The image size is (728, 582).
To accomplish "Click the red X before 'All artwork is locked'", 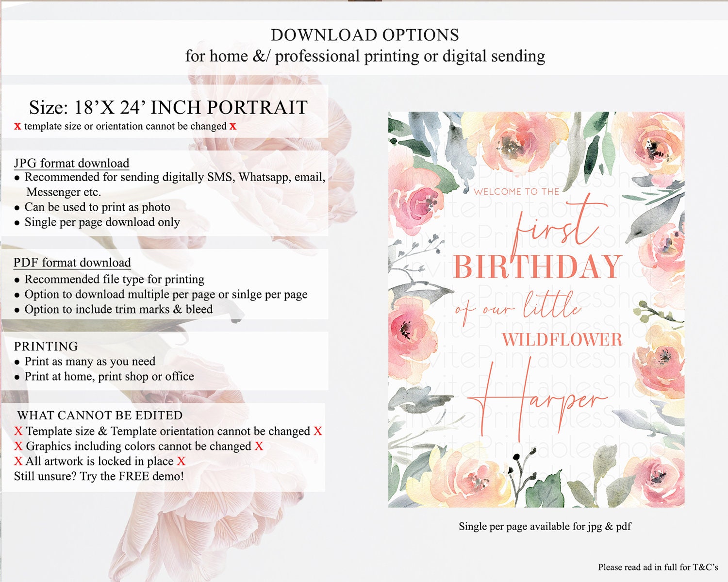I will click(x=18, y=461).
